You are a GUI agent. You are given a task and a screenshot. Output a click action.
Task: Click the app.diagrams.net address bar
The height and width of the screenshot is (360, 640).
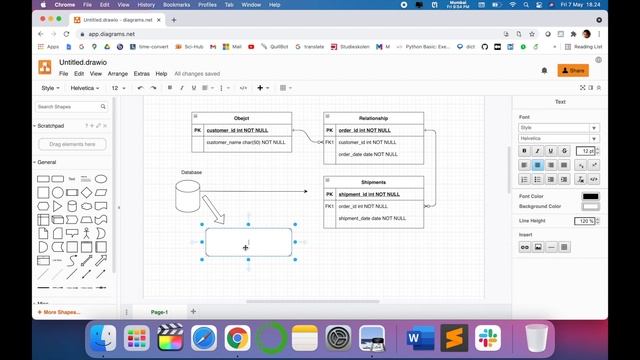click(286, 34)
